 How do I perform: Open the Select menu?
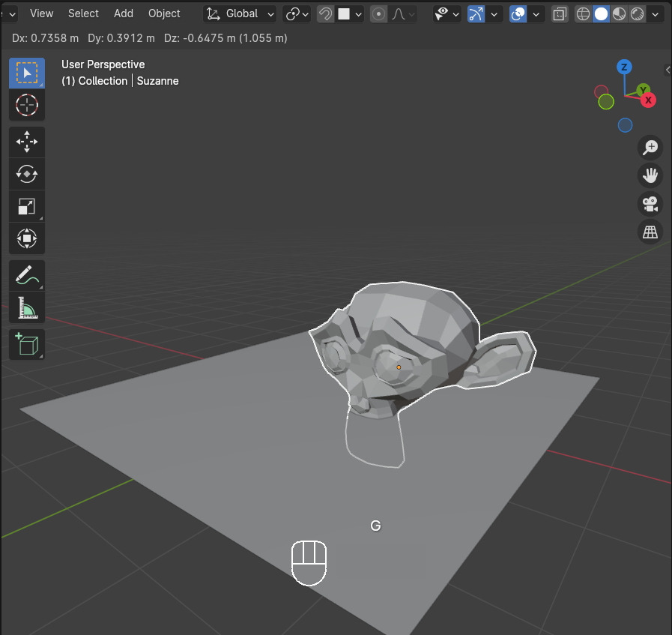(x=83, y=13)
